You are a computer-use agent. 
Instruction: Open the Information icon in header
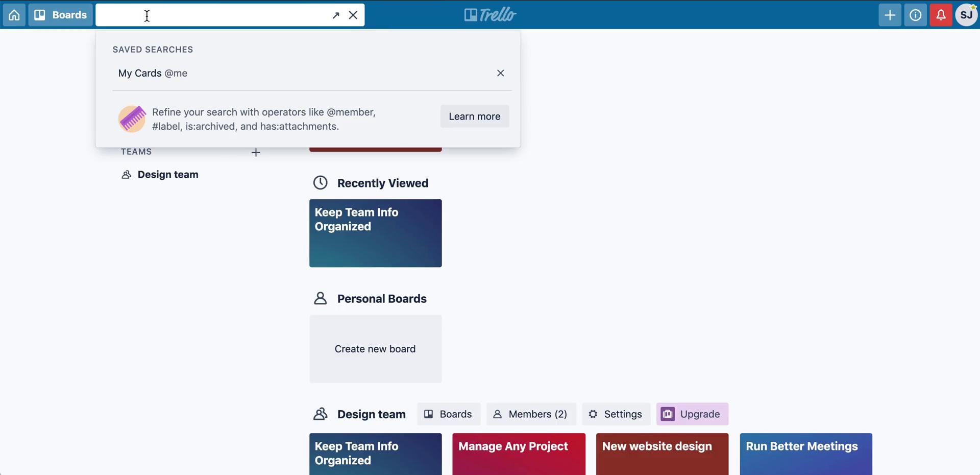(x=915, y=15)
